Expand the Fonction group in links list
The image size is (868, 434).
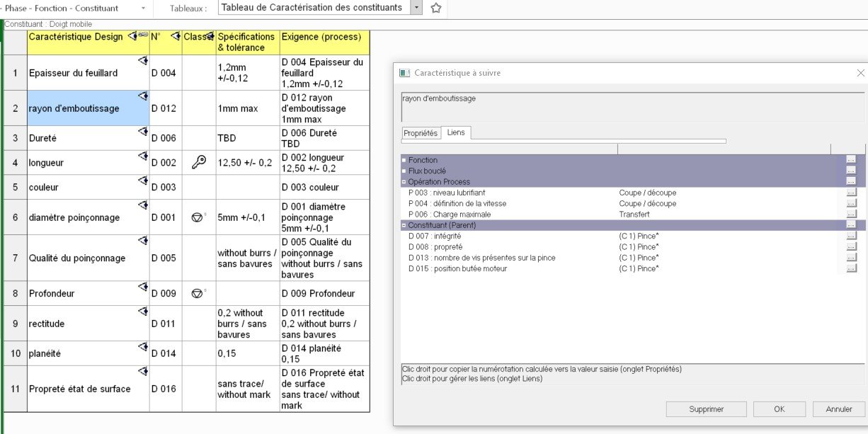[404, 160]
